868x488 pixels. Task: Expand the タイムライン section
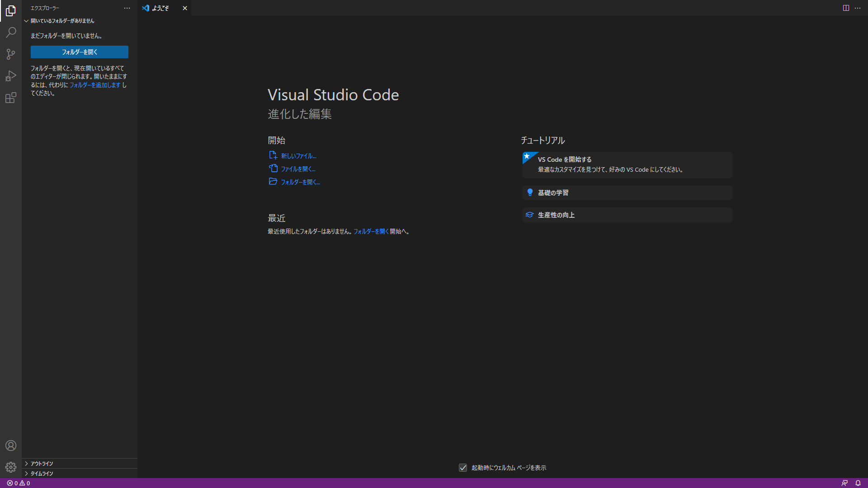point(42,474)
